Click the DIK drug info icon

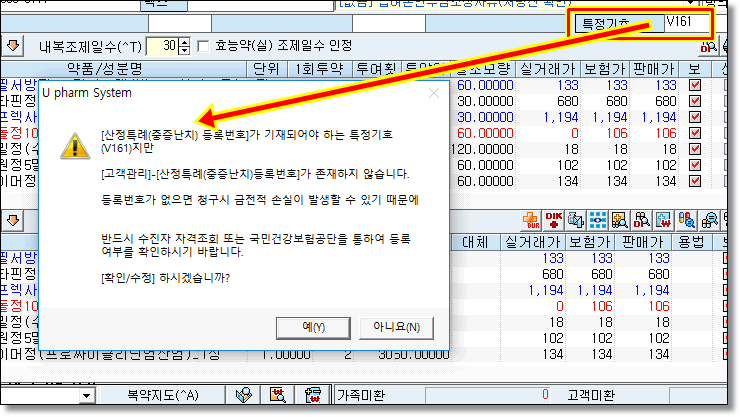(x=554, y=219)
